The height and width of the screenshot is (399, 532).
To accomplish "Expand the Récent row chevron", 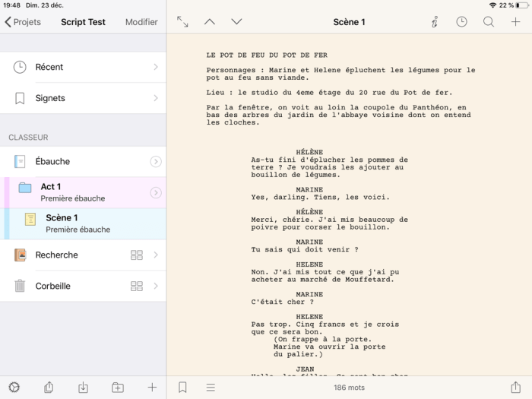I will (156, 67).
